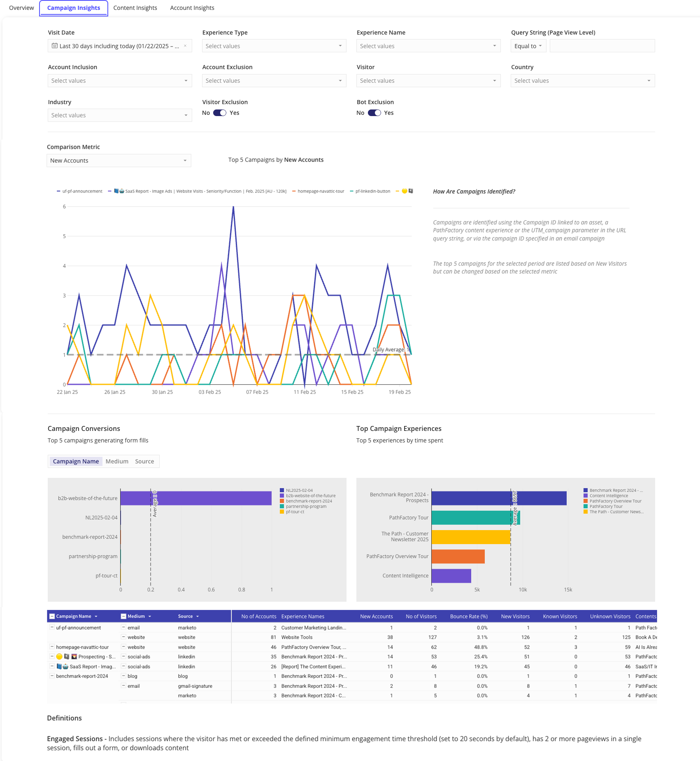700x761 pixels.
Task: Open the Medium column header menu arrow
Action: 150,616
